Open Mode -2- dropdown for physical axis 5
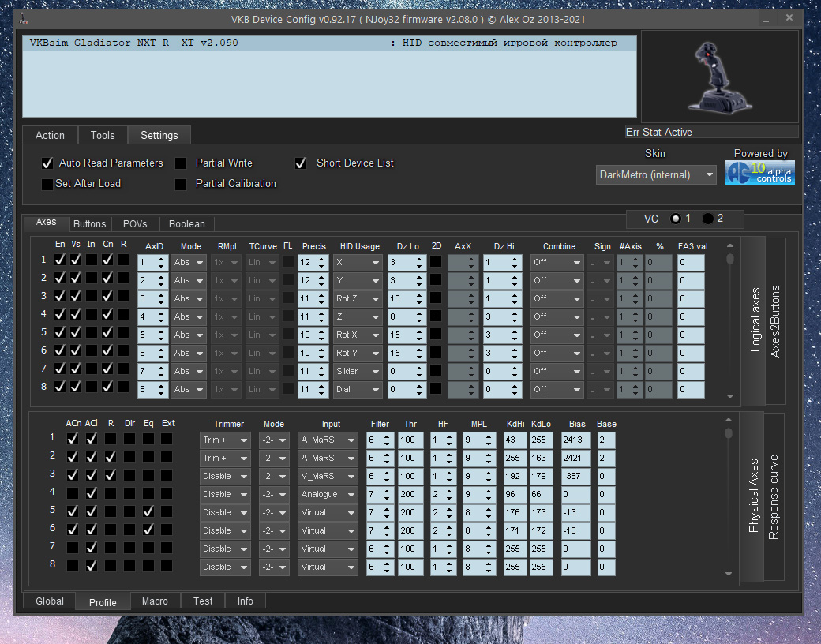Screen dimensions: 821x644 (x=275, y=512)
